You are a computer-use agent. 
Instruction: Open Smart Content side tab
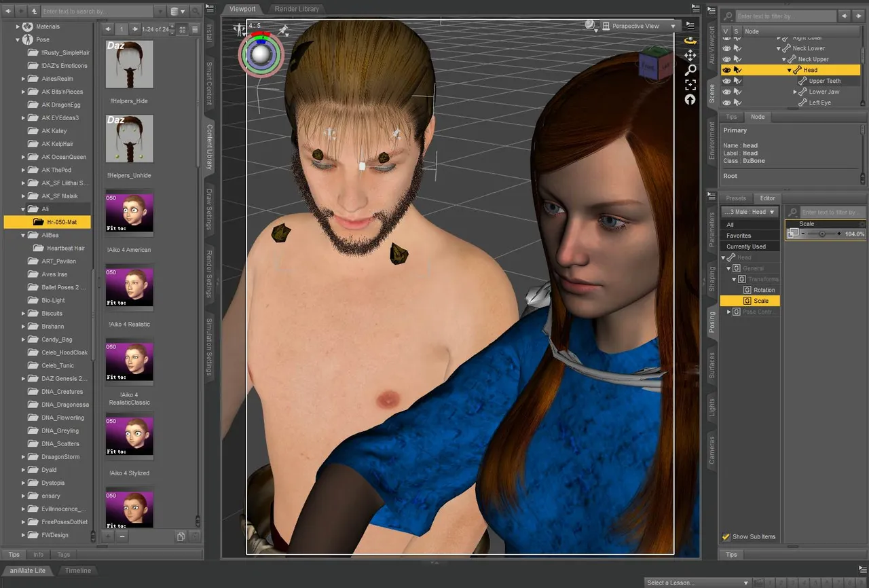(x=209, y=83)
